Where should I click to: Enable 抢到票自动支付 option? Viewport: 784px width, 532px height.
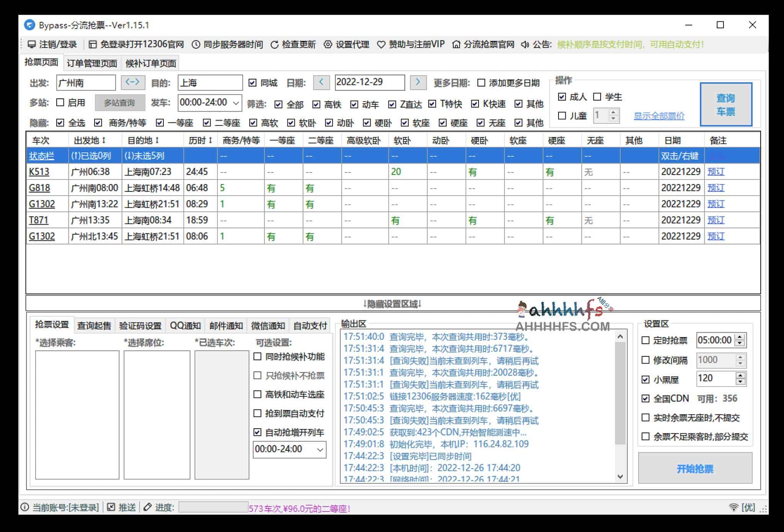[x=258, y=413]
